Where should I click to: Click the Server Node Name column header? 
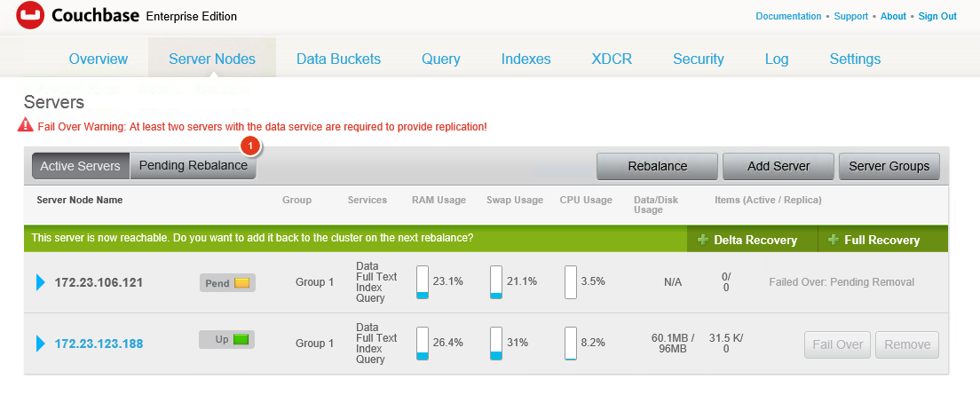pyautogui.click(x=79, y=200)
